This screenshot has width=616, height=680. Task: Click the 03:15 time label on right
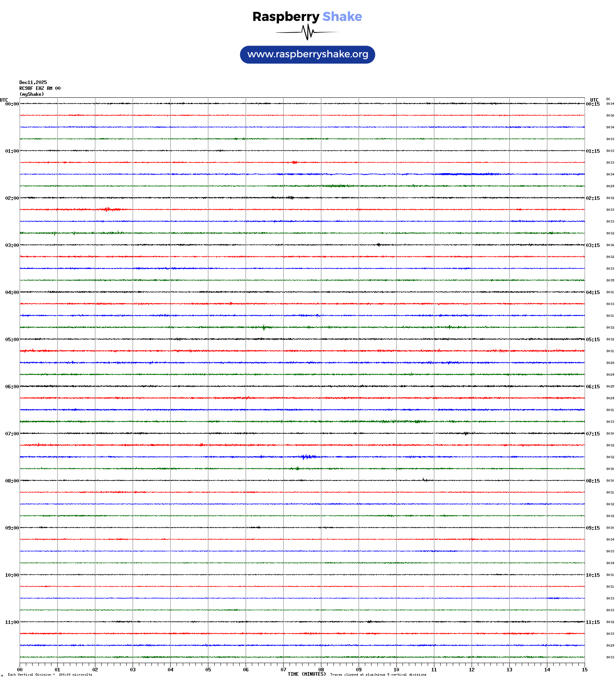[x=592, y=245]
